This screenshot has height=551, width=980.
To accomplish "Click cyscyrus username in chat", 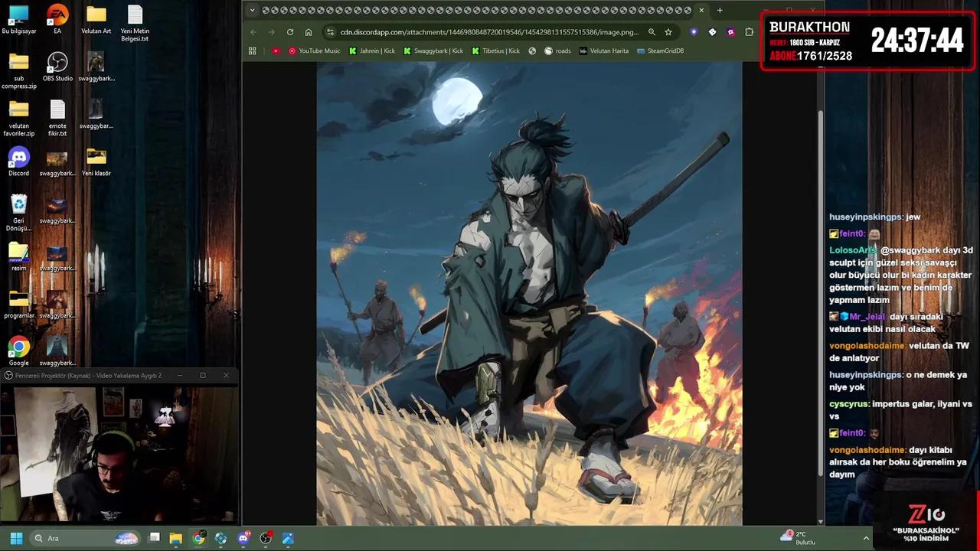I will [x=849, y=403].
